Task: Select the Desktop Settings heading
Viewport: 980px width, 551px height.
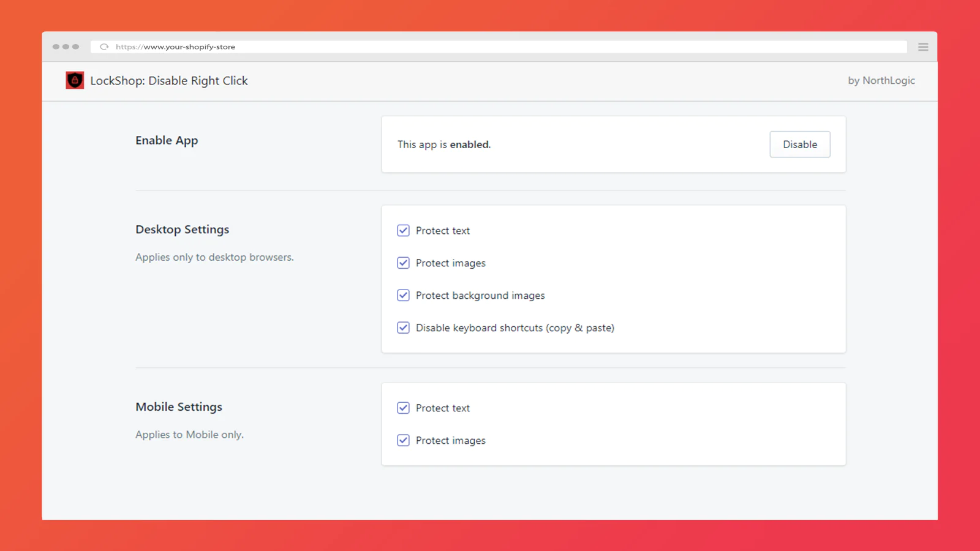Action: tap(182, 230)
